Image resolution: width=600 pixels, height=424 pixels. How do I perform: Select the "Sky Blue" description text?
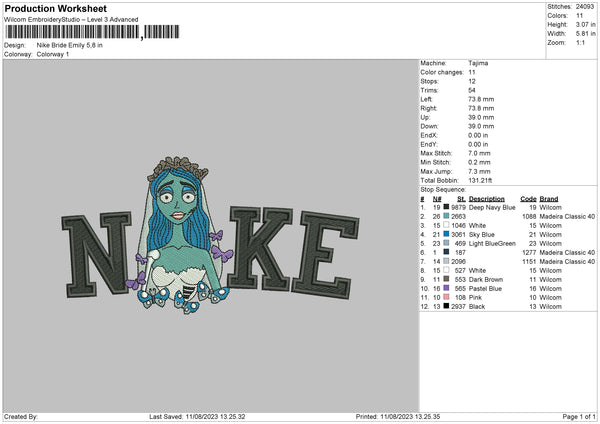tap(482, 235)
